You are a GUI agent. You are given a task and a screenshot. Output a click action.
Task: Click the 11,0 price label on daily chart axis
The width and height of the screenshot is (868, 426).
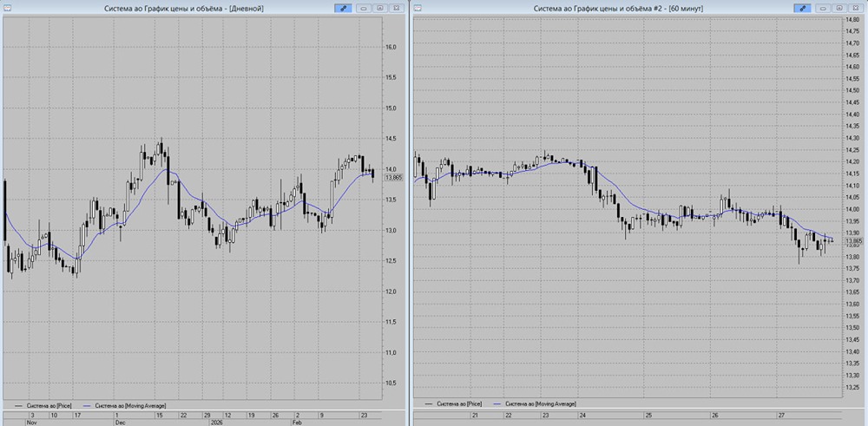pyautogui.click(x=392, y=352)
